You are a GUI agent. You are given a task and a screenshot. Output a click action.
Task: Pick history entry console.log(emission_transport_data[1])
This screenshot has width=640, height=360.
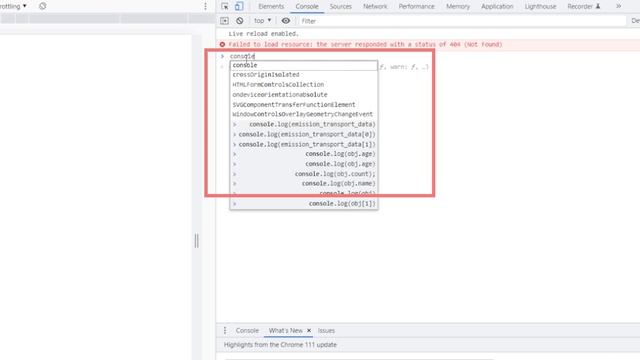tap(304, 144)
